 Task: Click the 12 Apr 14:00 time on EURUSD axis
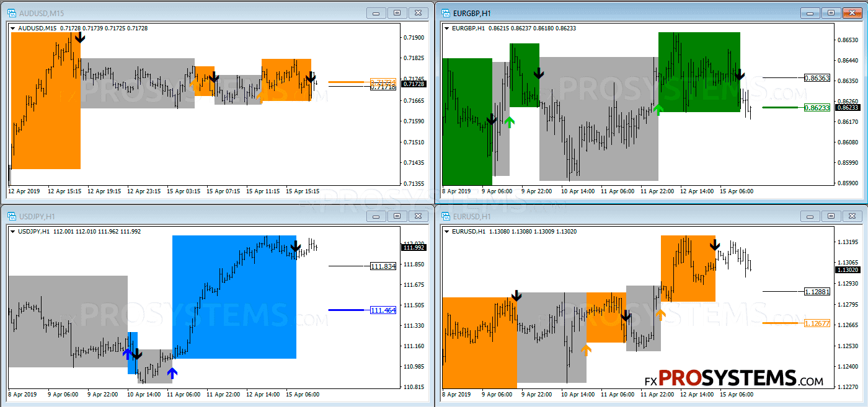(697, 395)
